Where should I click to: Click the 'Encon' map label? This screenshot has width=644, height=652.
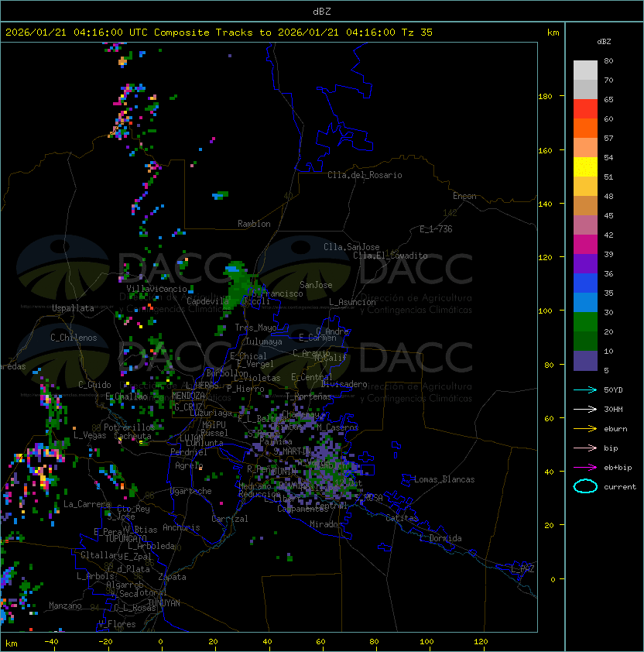(x=464, y=196)
